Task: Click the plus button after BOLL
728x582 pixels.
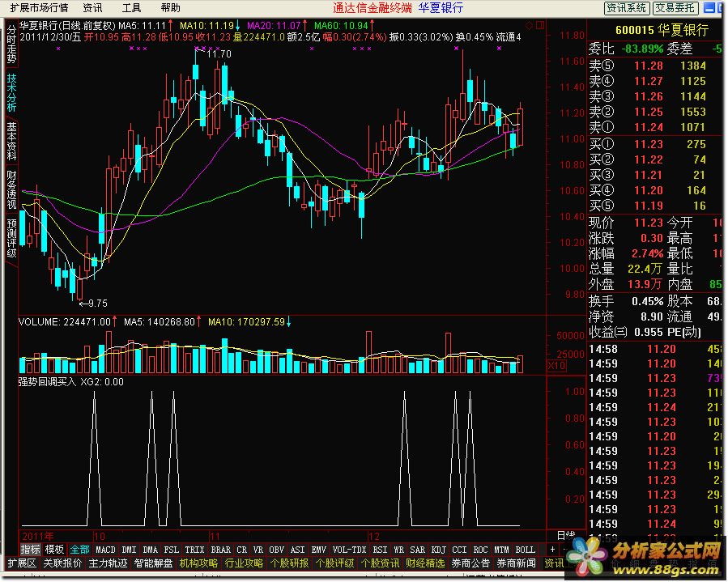Action: 552,550
